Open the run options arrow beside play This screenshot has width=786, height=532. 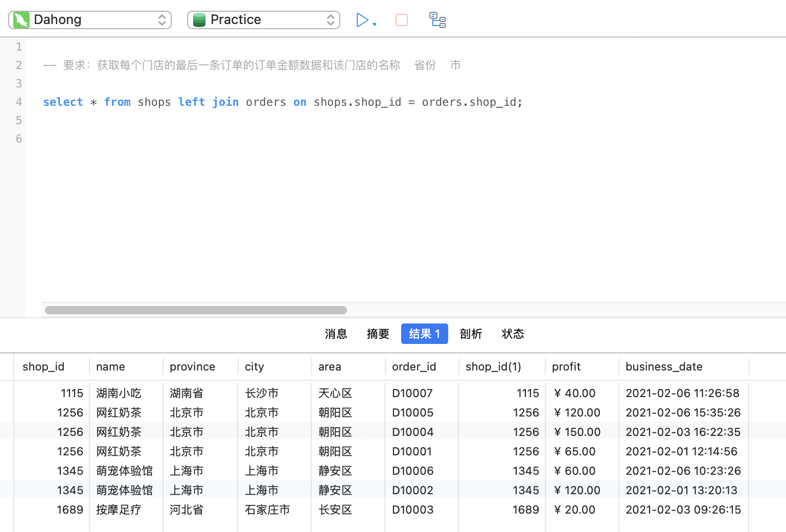click(375, 24)
